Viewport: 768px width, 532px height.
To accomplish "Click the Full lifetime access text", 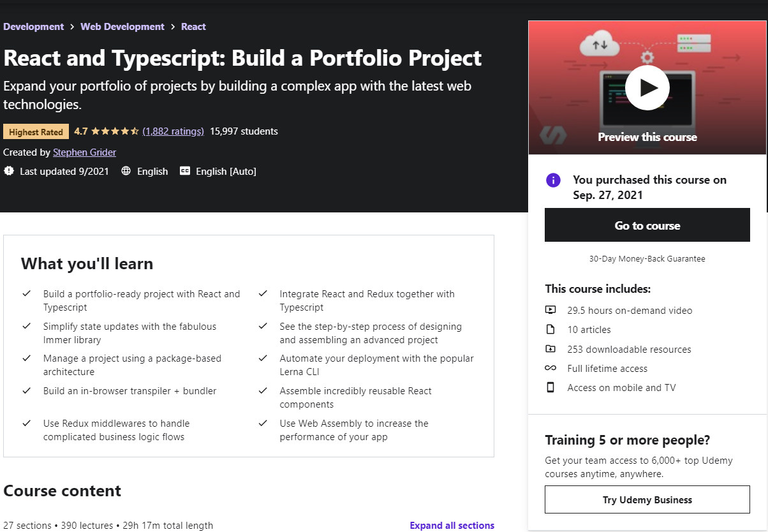I will click(607, 369).
